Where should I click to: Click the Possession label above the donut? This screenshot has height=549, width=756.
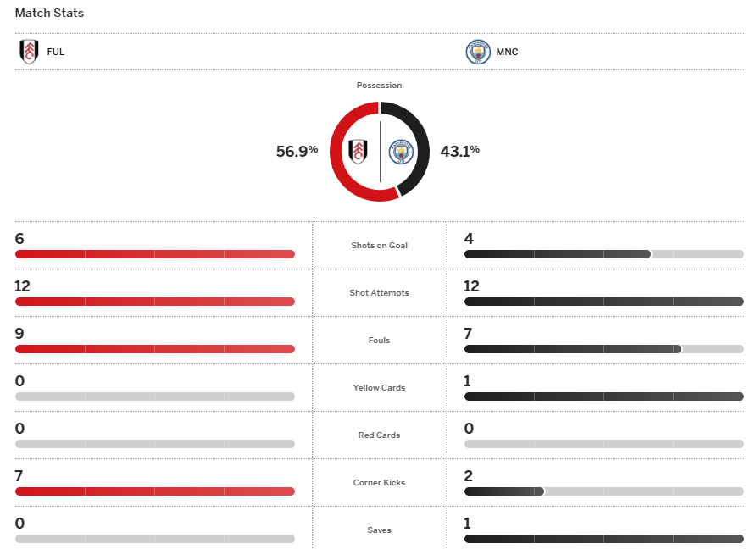pos(379,86)
